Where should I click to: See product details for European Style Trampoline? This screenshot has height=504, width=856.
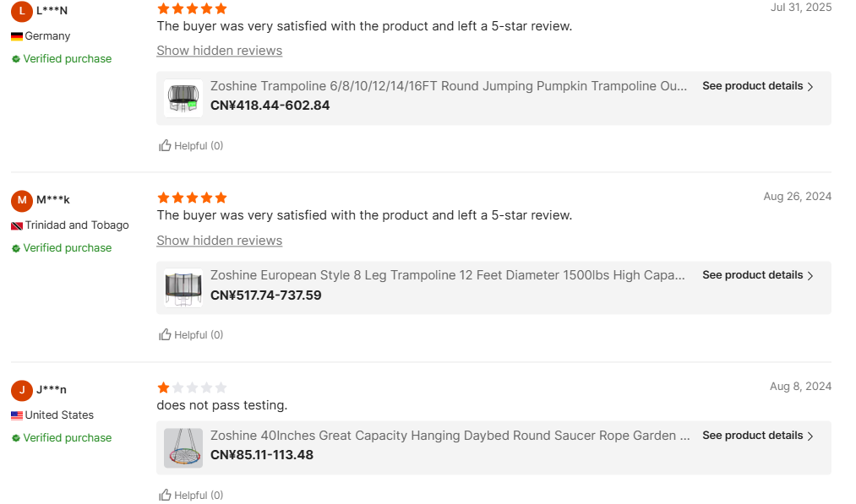[758, 275]
